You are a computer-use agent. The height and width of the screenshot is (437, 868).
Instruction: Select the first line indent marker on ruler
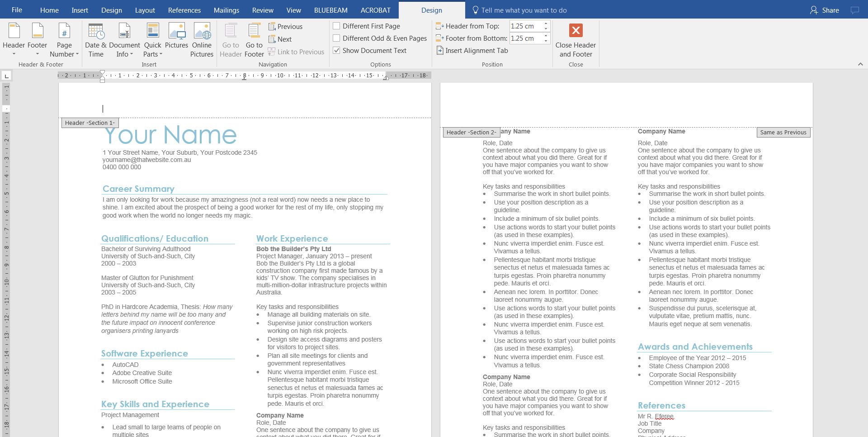(x=102, y=72)
